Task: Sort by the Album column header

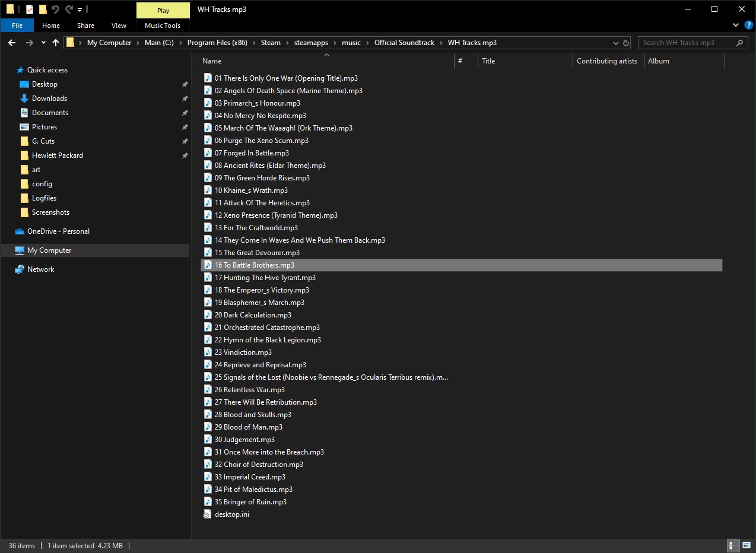Action: point(659,61)
